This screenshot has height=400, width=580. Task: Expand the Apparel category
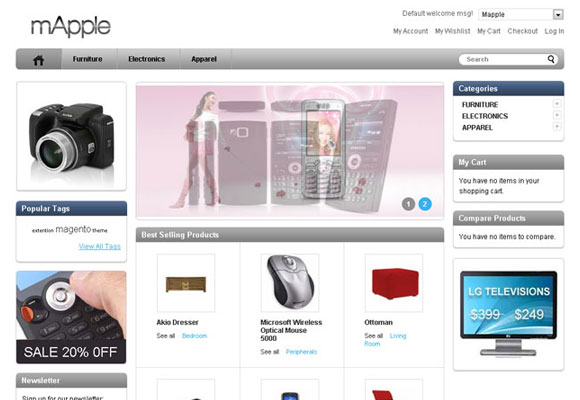556,127
